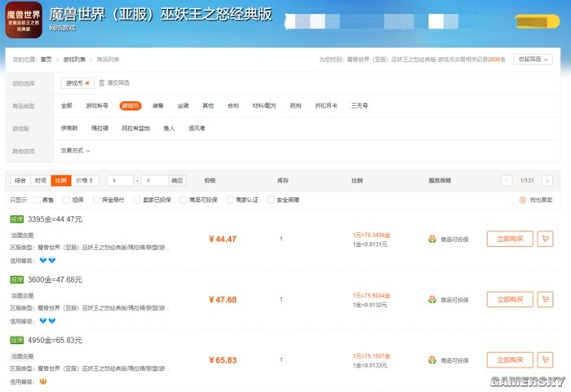This screenshot has height=392, width=571.
Task: Open the 4950金=65.83元 listing title
Action: (x=55, y=340)
